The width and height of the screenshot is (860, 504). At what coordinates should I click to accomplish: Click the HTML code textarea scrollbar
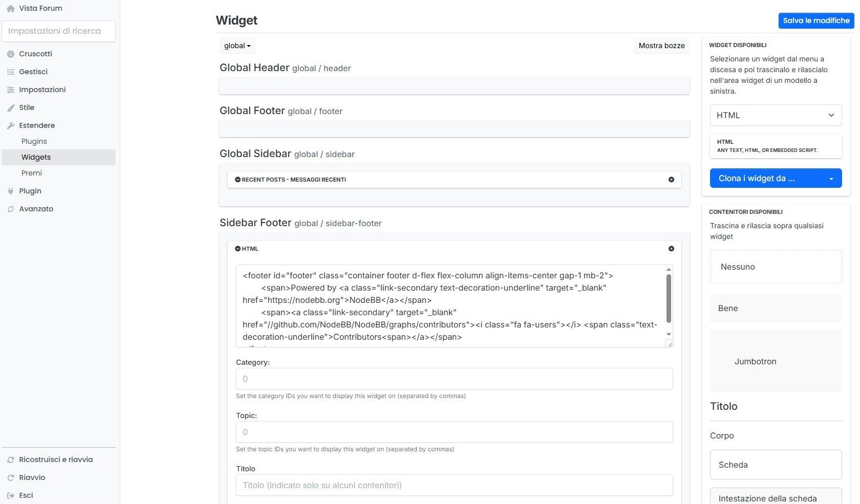[x=669, y=299]
